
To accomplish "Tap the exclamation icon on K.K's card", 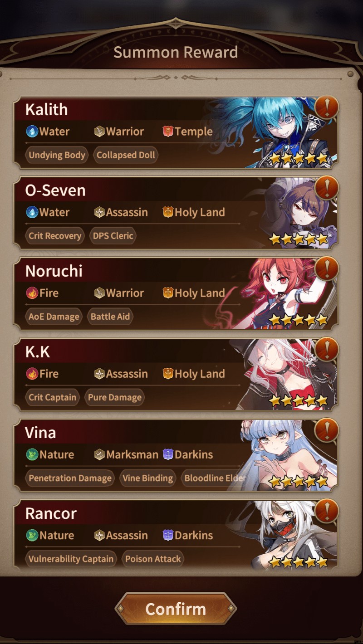I will (x=326, y=349).
